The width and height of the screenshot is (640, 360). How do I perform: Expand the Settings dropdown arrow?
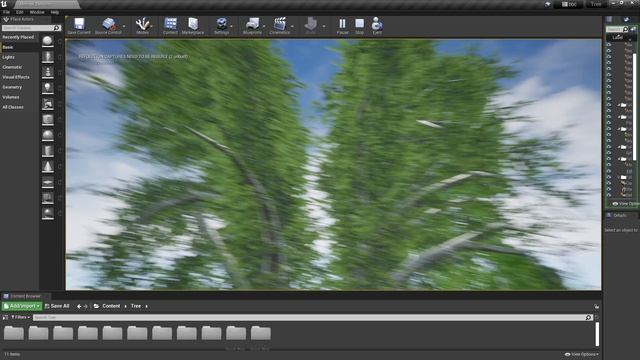[232, 27]
